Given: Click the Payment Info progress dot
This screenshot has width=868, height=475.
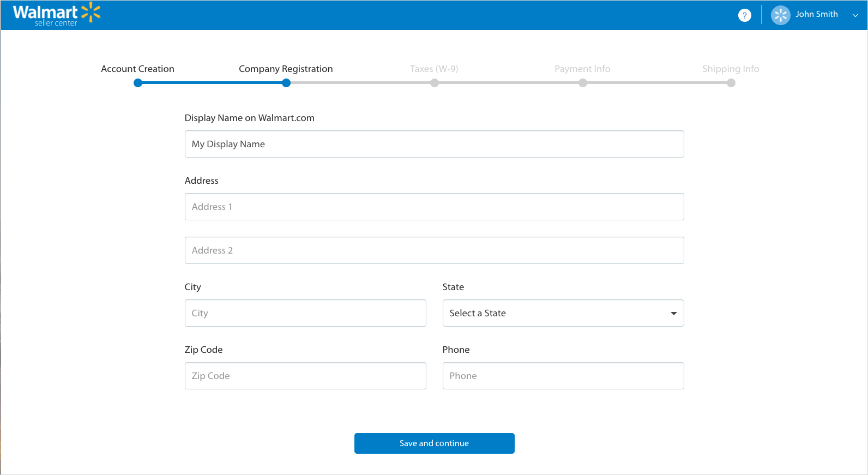Looking at the screenshot, I should (x=583, y=83).
